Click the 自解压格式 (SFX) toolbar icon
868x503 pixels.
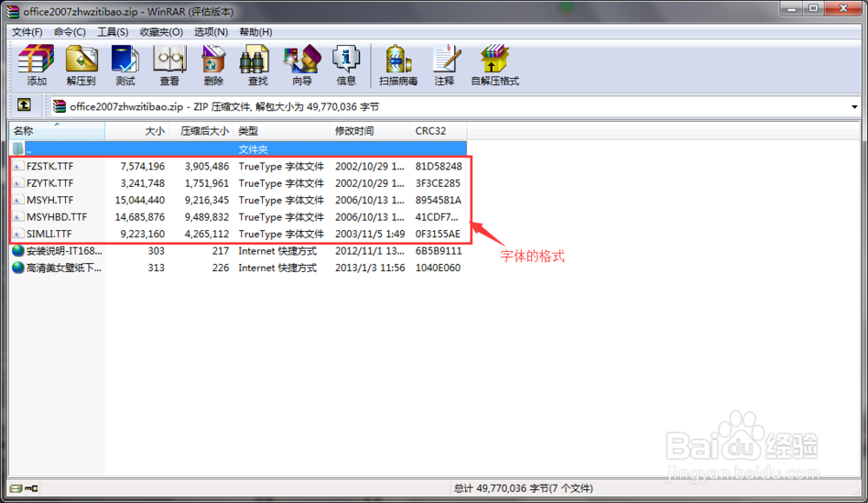(x=495, y=59)
